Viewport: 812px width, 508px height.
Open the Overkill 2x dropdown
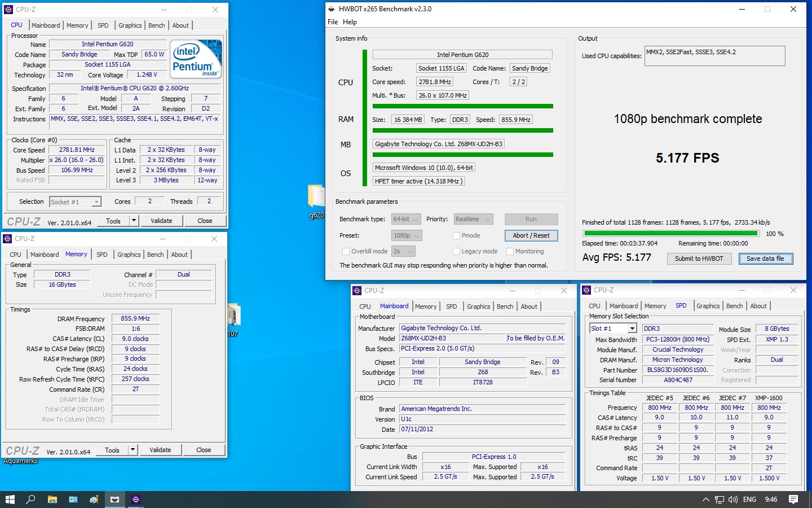403,251
